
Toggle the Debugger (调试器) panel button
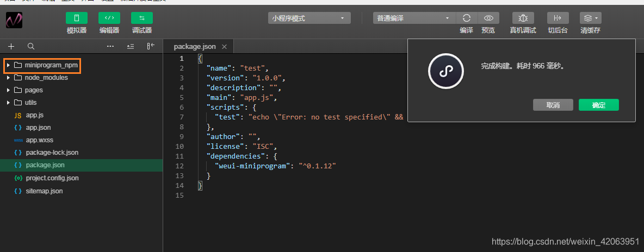click(142, 18)
